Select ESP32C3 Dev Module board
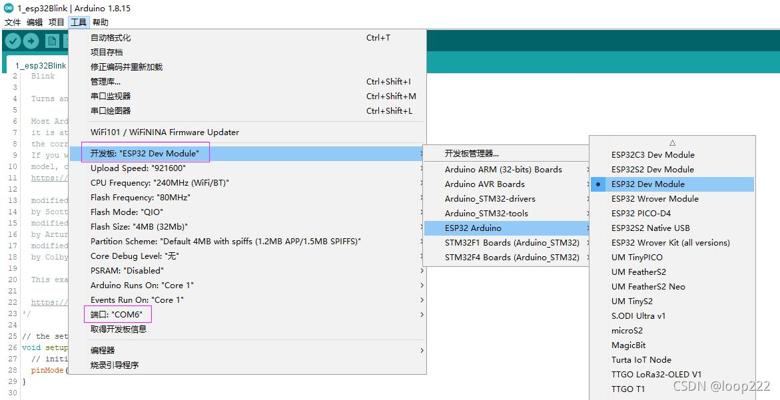The image size is (780, 400). [673, 155]
